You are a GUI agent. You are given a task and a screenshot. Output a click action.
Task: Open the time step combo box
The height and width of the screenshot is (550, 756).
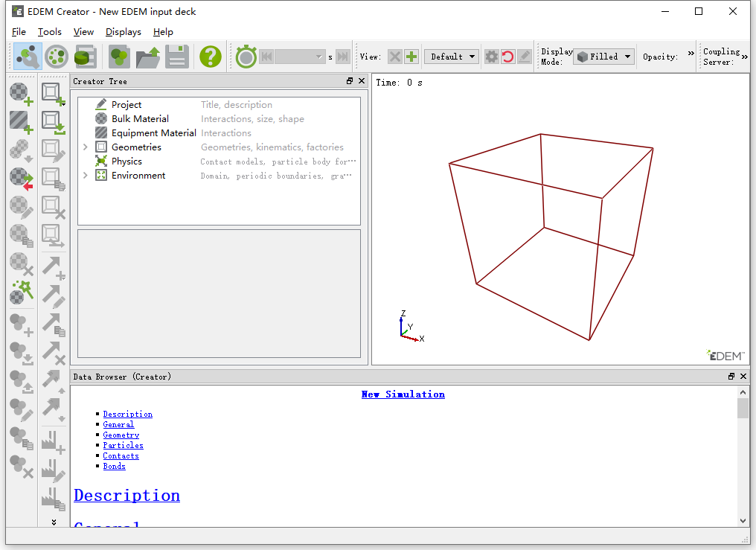[299, 57]
